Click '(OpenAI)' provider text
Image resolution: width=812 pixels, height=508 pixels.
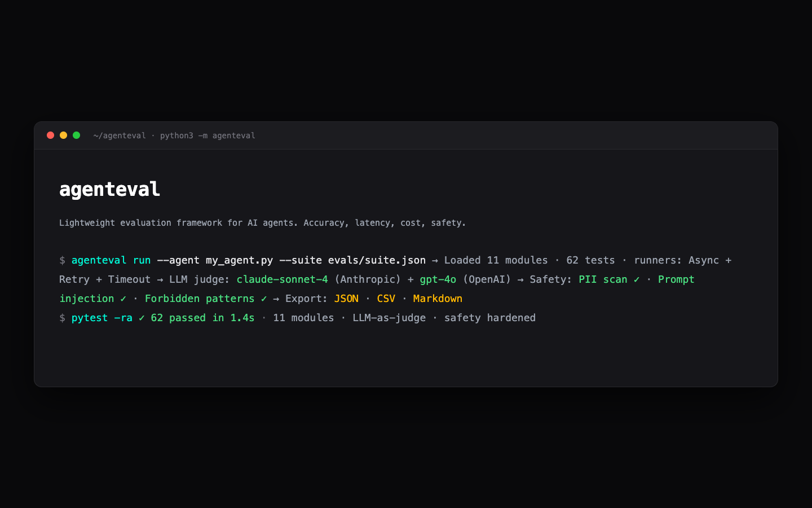[x=487, y=279]
